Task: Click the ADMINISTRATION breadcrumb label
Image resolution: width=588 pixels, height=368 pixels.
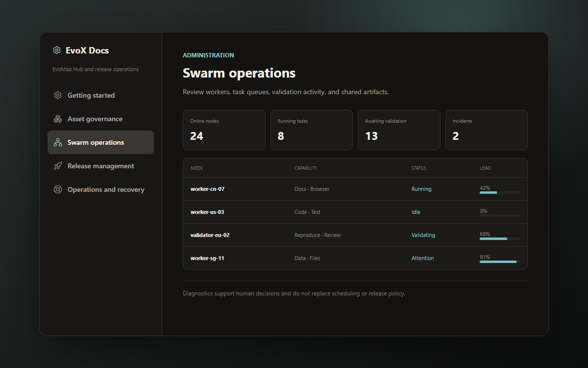Action: coord(208,55)
